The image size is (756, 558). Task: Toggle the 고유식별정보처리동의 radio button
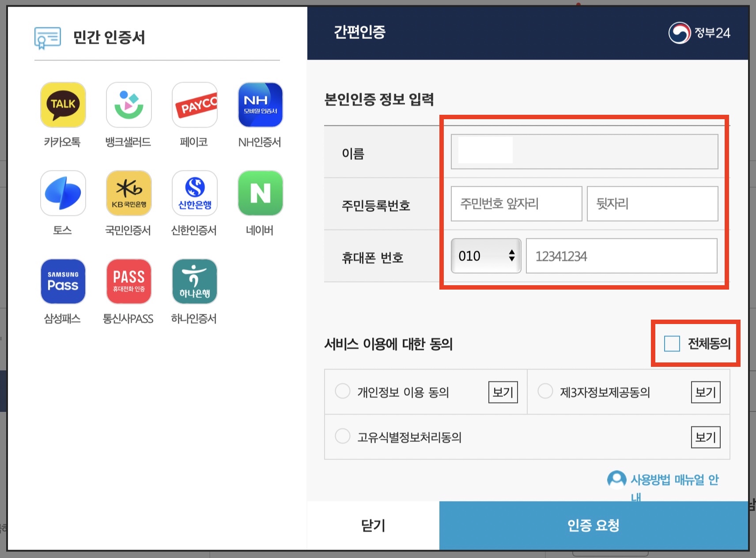343,436
